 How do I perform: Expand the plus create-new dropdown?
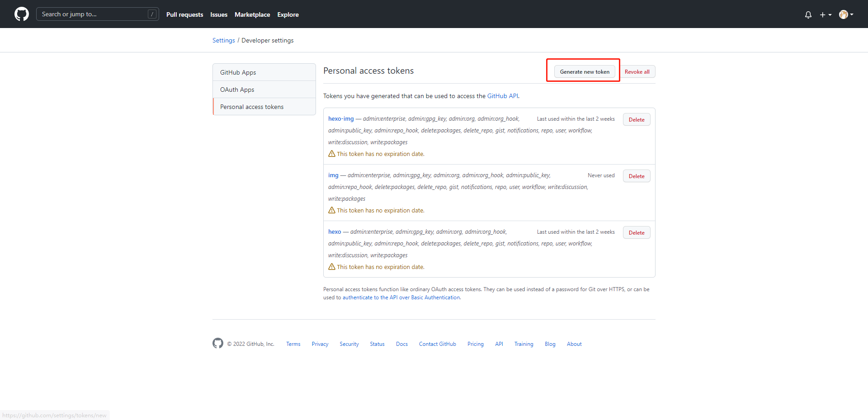coord(826,14)
